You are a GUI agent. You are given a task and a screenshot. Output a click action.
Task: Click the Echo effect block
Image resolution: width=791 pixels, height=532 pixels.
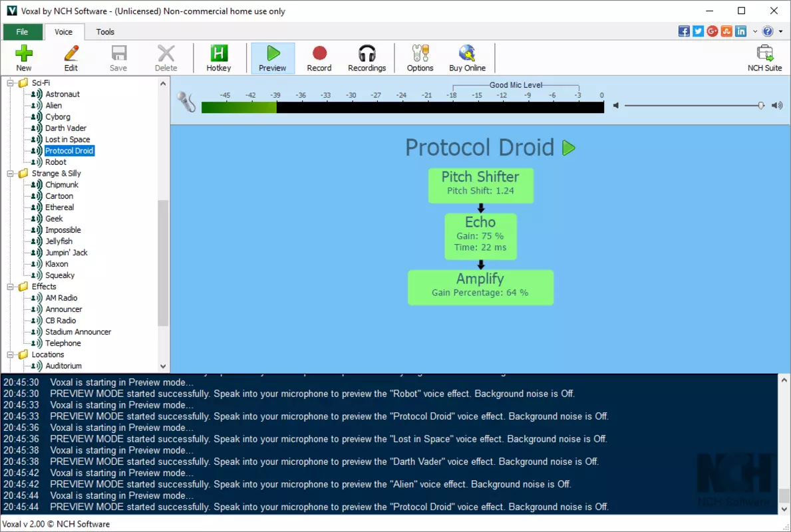(481, 237)
